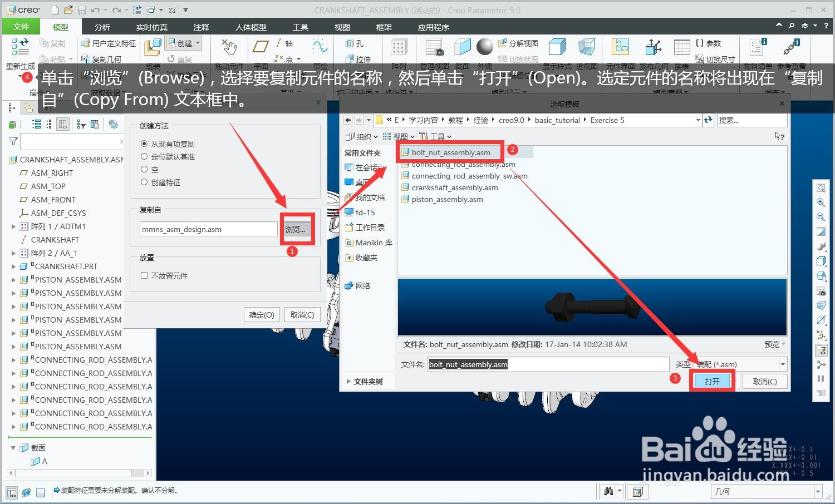Open the 预览 (Preview) dropdown
The image size is (835, 504).
point(775,344)
